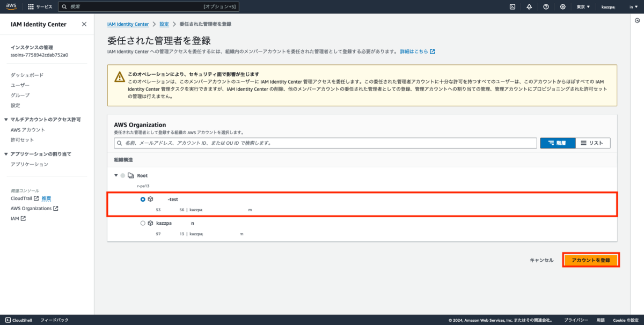Click アカウントを登録 button

[x=591, y=260]
